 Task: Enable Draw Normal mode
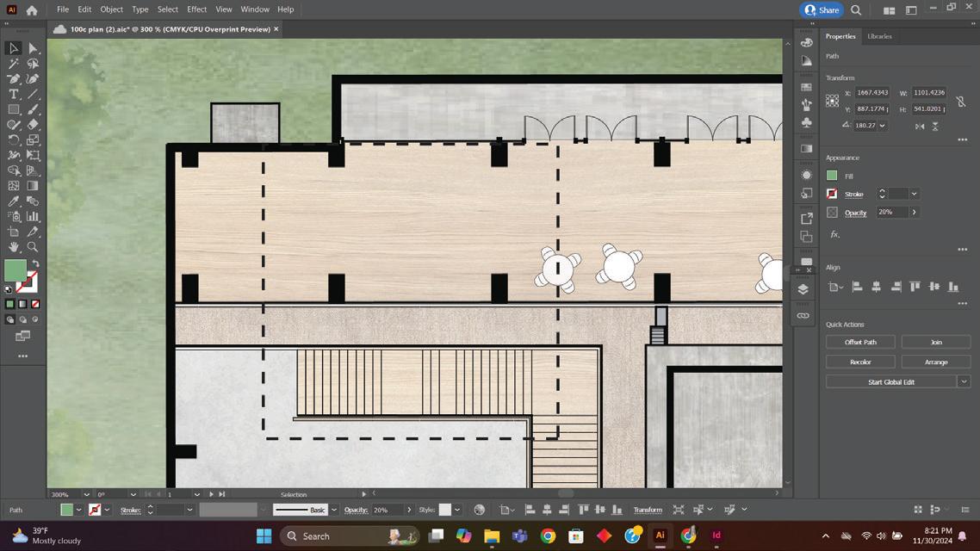(9, 319)
